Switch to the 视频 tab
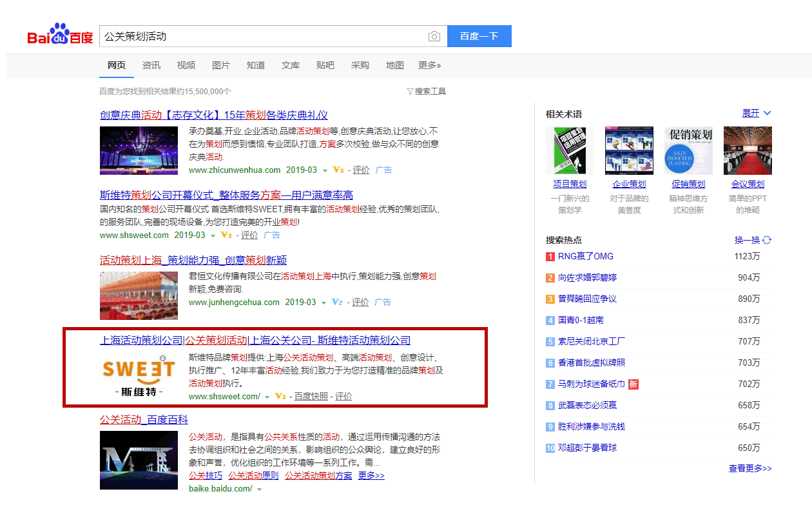The width and height of the screenshot is (812, 527). coord(186,65)
